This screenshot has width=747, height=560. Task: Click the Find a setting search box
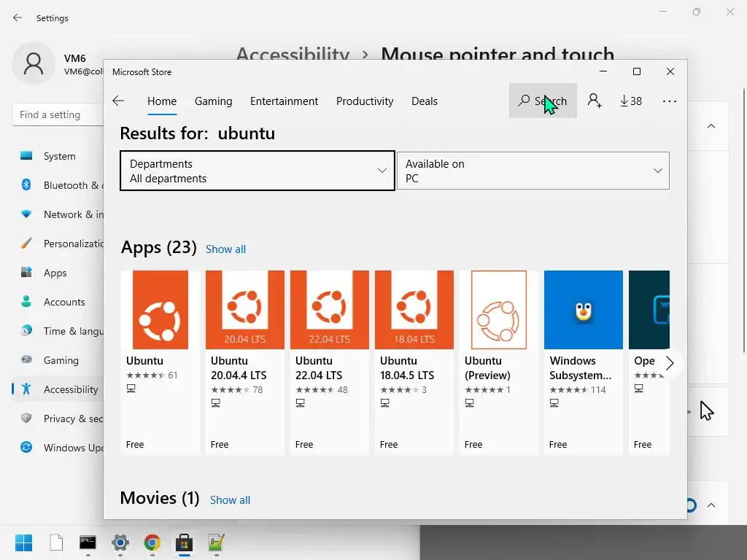point(58,114)
